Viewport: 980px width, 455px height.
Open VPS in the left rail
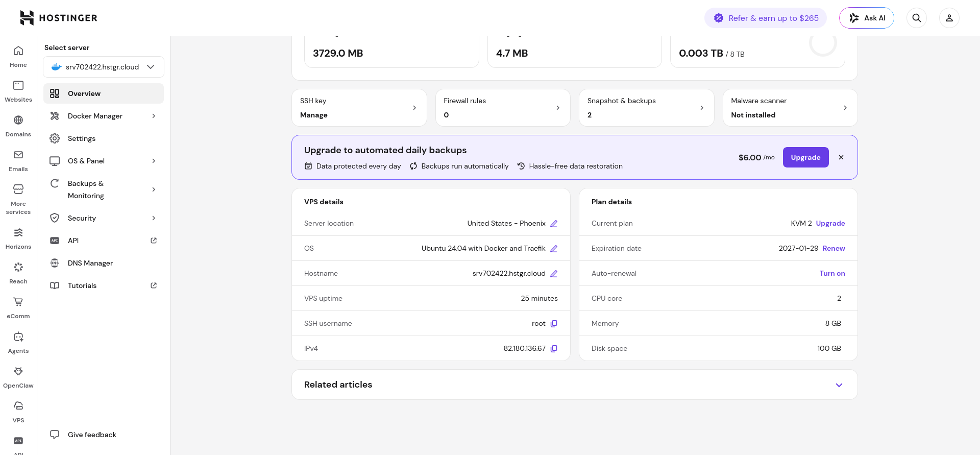(18, 412)
